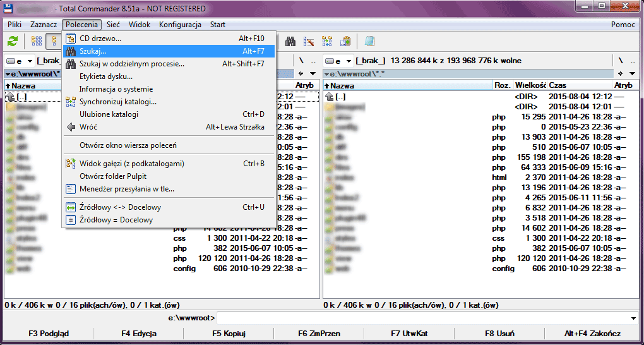
Task: Open the Widok menu
Action: click(x=140, y=25)
